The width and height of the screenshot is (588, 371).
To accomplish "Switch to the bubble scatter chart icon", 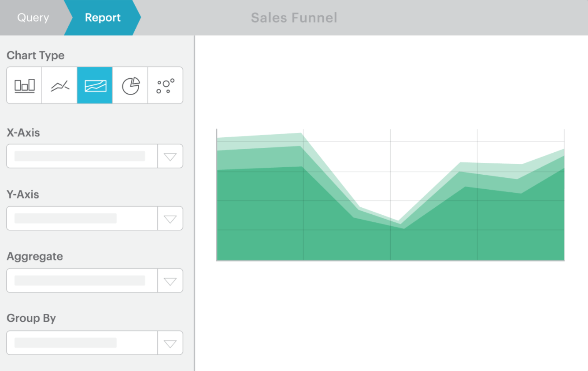I will click(165, 85).
